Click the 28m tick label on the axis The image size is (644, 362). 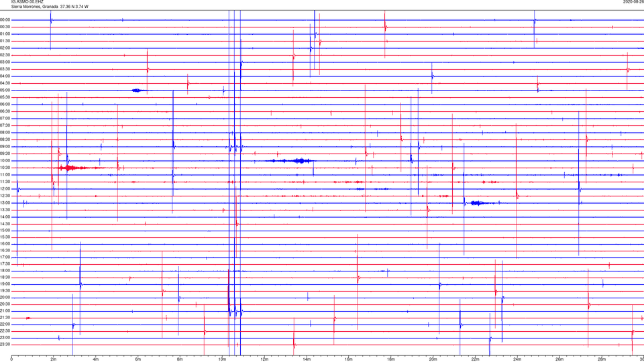pos(602,359)
